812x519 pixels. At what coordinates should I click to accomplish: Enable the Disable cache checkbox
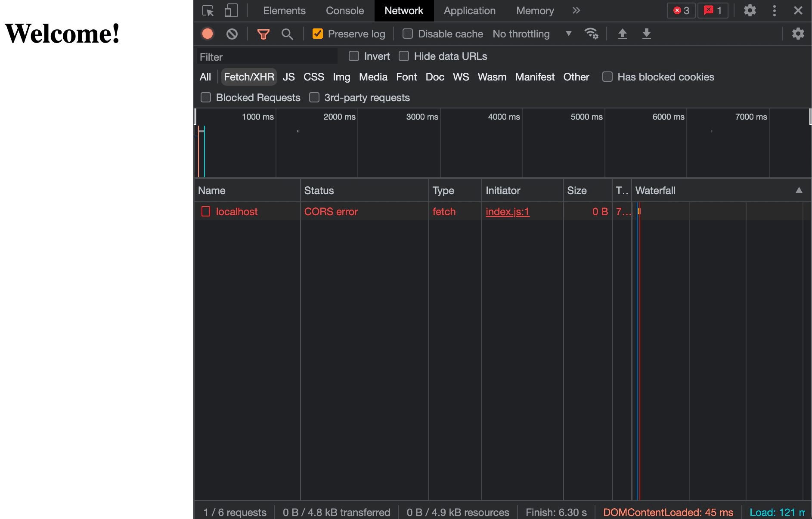click(408, 34)
